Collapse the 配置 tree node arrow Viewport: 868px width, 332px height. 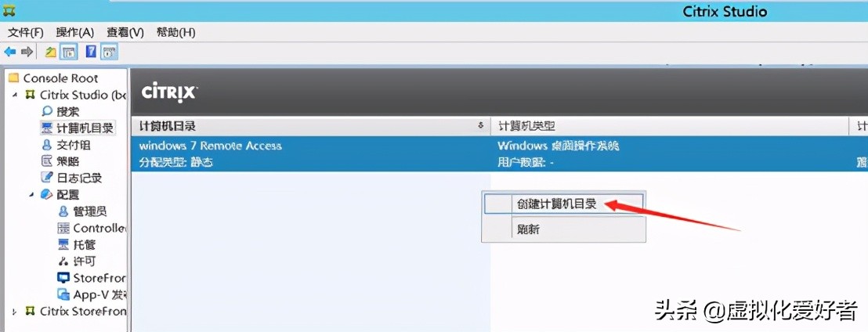[x=31, y=194]
